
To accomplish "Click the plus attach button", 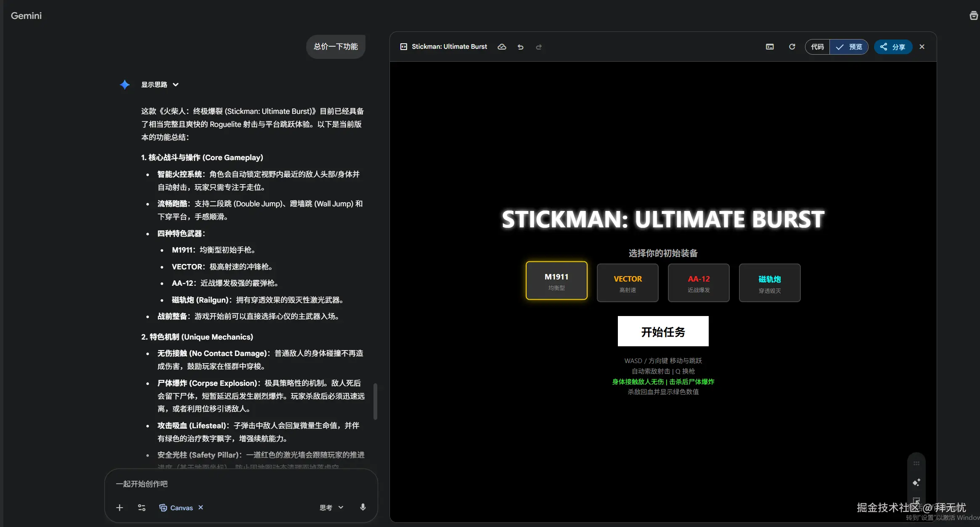I will coord(119,508).
